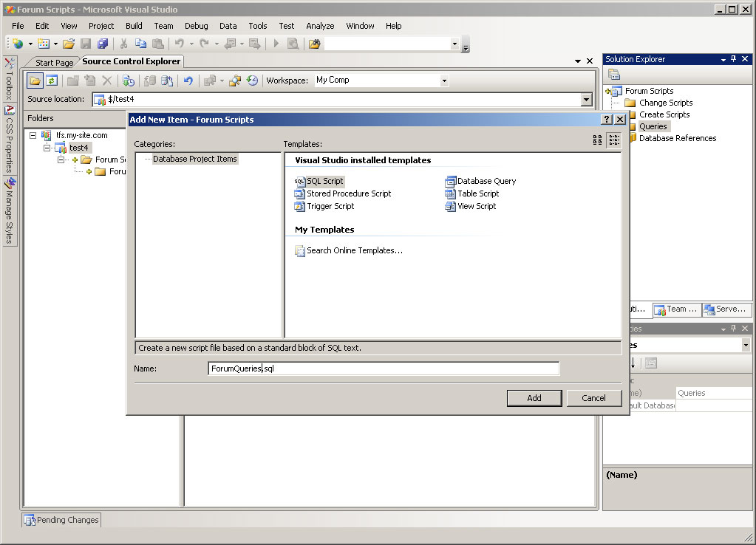Open the Team menu
This screenshot has width=756, height=545.
[x=163, y=26]
